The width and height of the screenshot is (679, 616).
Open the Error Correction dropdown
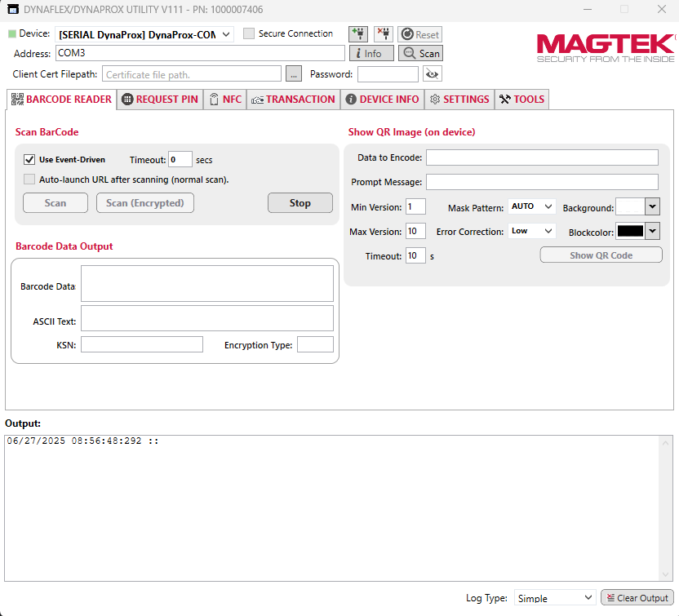point(531,231)
